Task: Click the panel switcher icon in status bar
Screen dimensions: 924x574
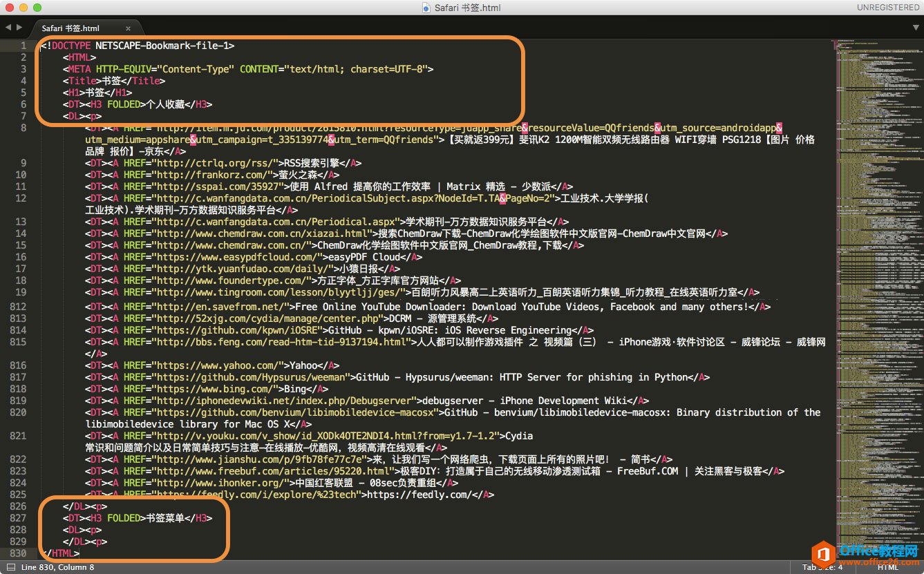Action: point(10,567)
